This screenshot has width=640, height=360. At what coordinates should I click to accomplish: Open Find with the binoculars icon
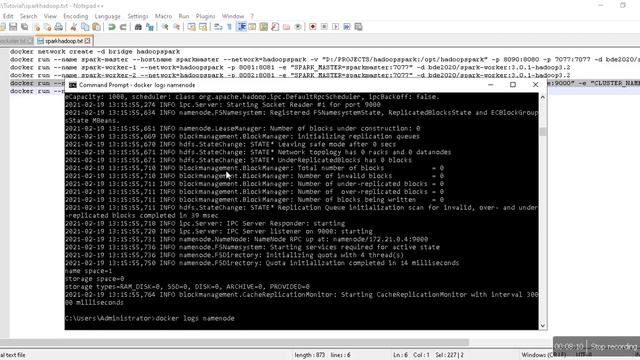point(138,27)
